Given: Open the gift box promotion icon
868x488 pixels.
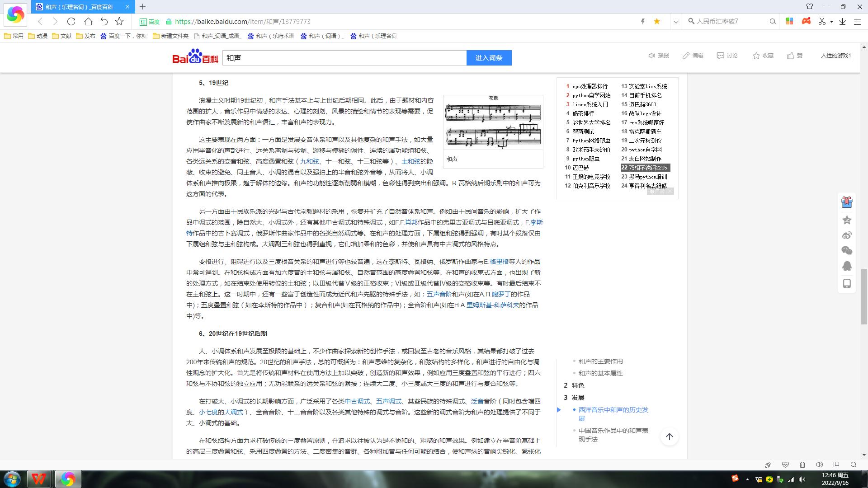Looking at the screenshot, I should (x=846, y=202).
